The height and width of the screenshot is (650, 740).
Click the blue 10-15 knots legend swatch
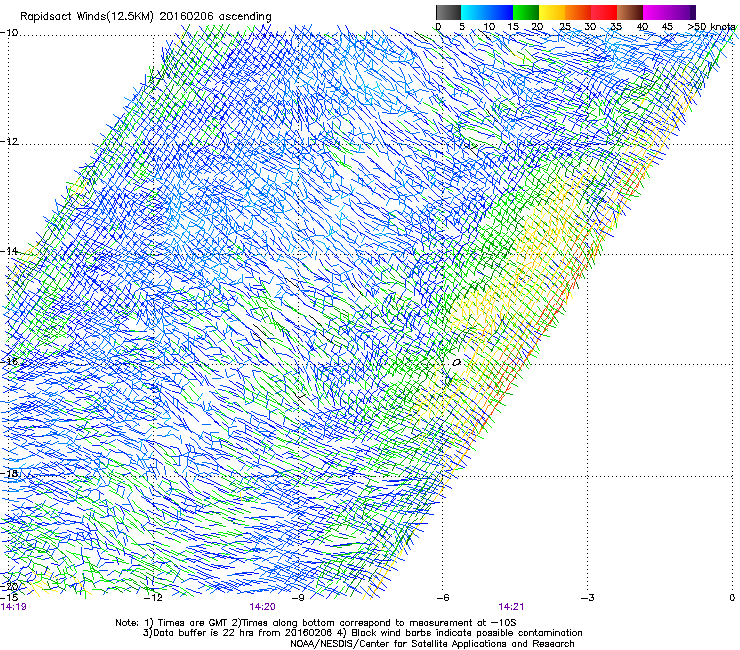[x=500, y=12]
